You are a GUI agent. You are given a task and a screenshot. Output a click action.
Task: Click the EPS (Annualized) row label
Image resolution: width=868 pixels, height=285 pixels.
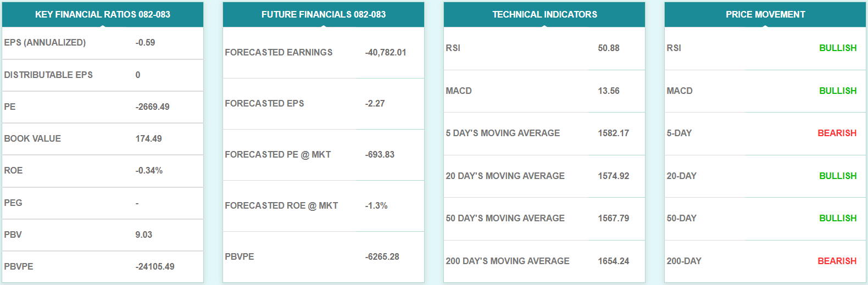pos(45,43)
